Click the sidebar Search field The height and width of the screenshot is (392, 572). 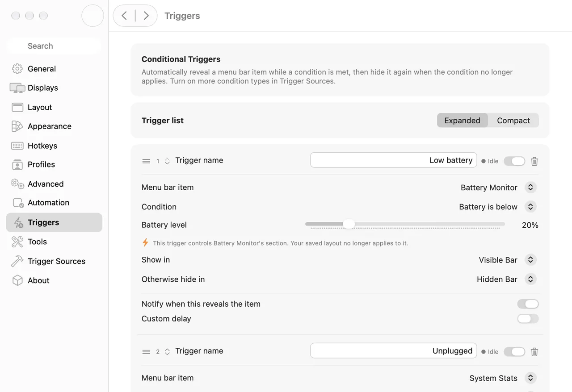[54, 46]
